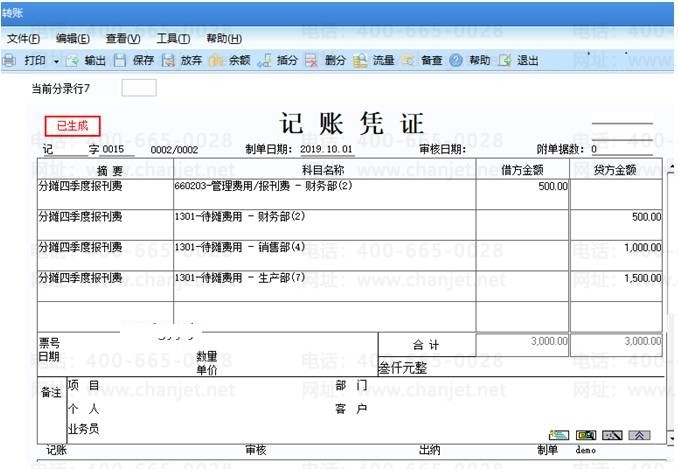
Task: Delete an entry line with 删分
Action: pos(326,61)
